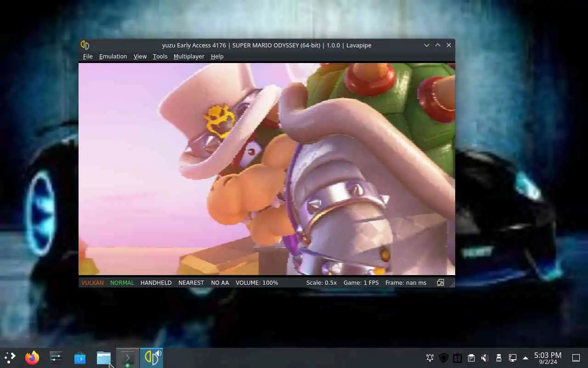Open the network connections tray icon
Screen dimensions: 588x368
point(513,358)
